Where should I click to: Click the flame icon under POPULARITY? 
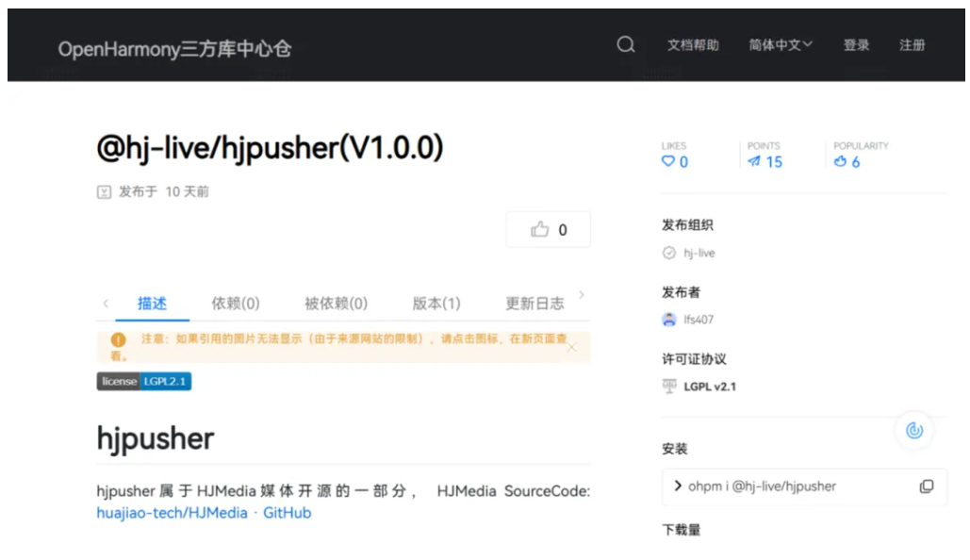point(840,161)
